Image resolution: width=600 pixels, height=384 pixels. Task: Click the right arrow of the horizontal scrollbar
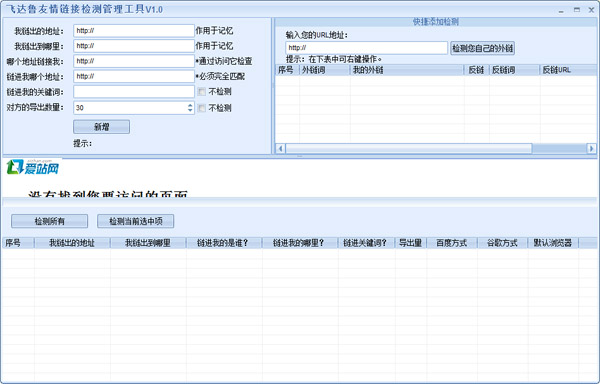click(x=592, y=148)
